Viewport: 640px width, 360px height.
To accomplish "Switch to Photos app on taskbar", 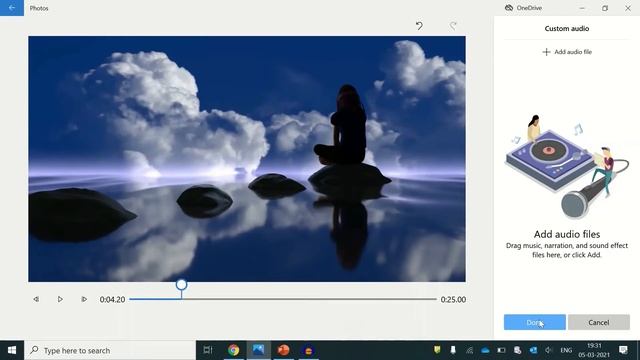I will pos(258,350).
